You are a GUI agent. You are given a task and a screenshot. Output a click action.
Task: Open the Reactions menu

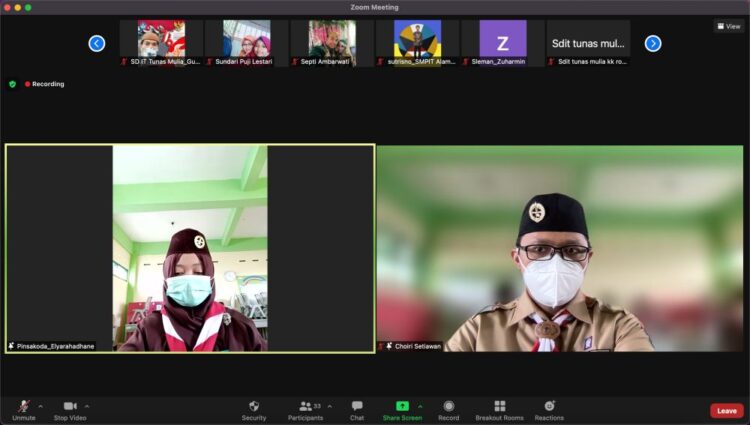(x=549, y=409)
